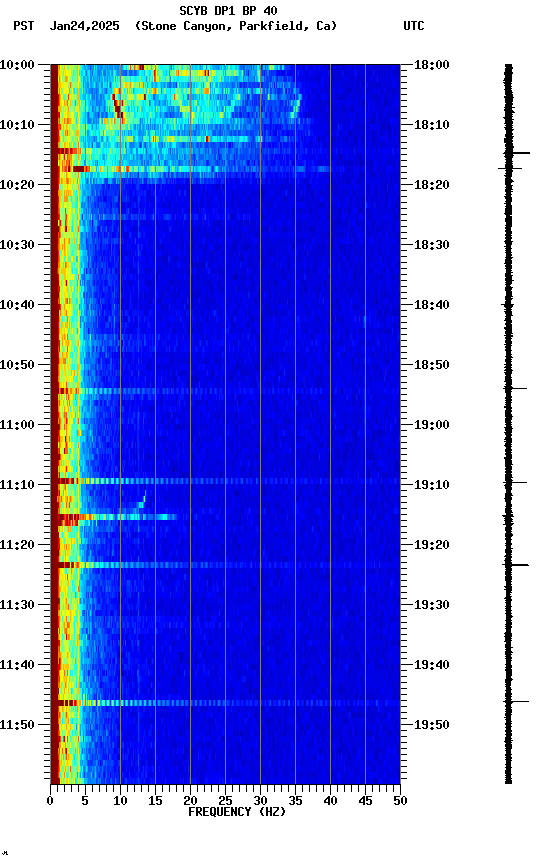This screenshot has width=552, height=864.
Task: Click the 18:10 UTC time label
Action: [432, 125]
